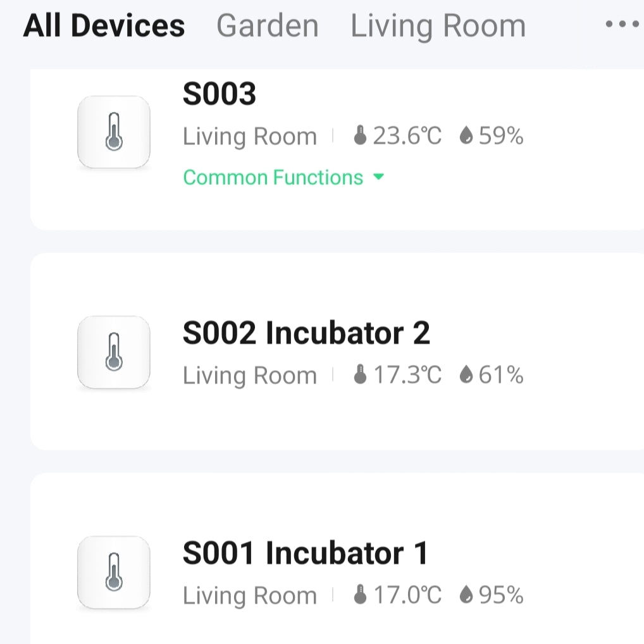This screenshot has width=644, height=644.
Task: Tap the S001 temperature icon at 17.0℃
Action: point(360,595)
